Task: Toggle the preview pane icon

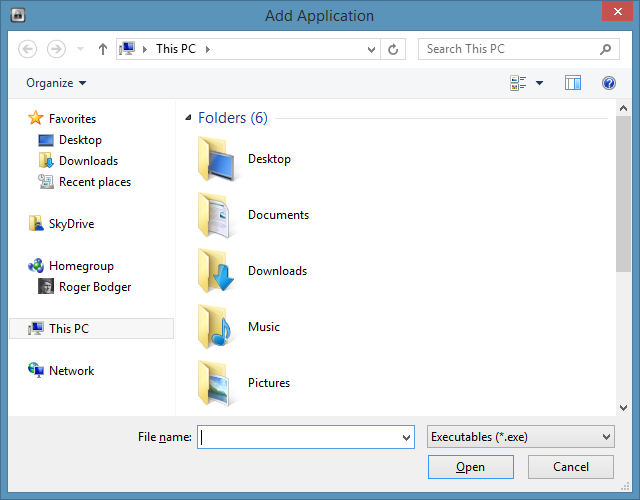Action: coord(572,83)
